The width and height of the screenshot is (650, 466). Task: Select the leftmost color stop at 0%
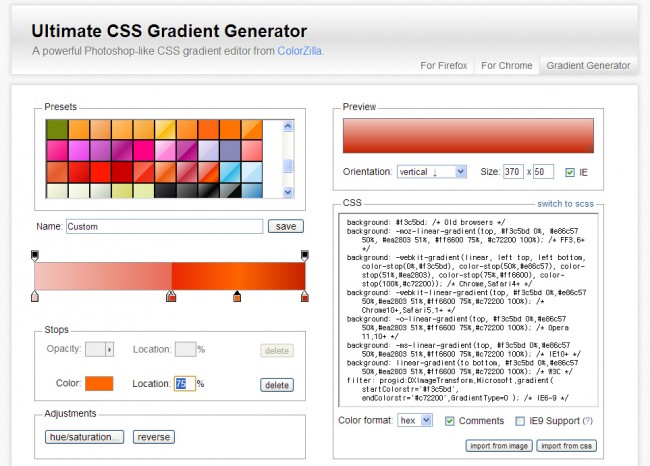[x=35, y=296]
